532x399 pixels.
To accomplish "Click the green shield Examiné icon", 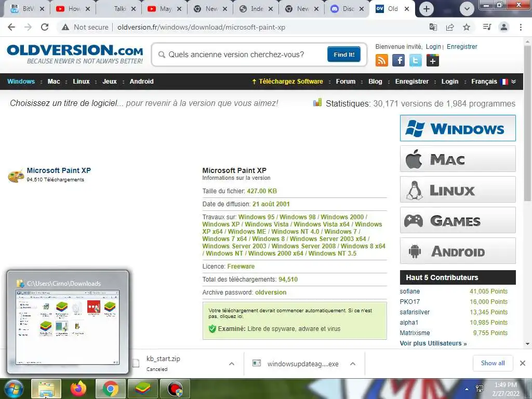I will [x=212, y=328].
